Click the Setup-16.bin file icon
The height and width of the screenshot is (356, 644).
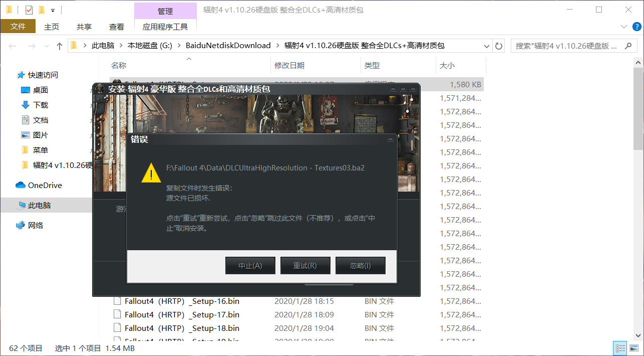click(117, 301)
